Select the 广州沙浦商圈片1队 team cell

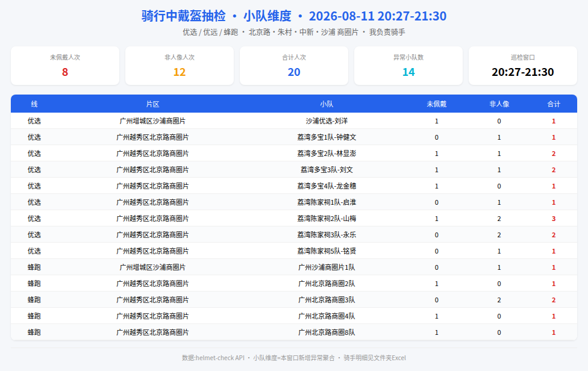point(327,267)
